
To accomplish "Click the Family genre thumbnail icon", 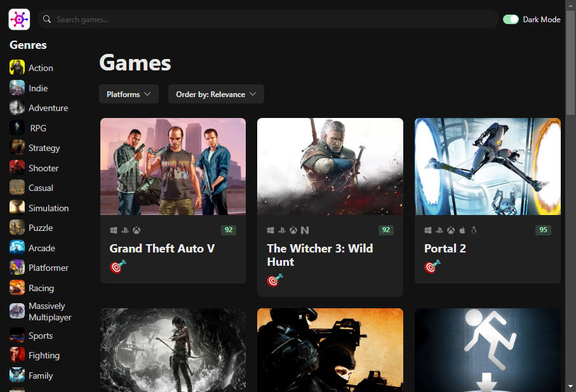I will [17, 375].
